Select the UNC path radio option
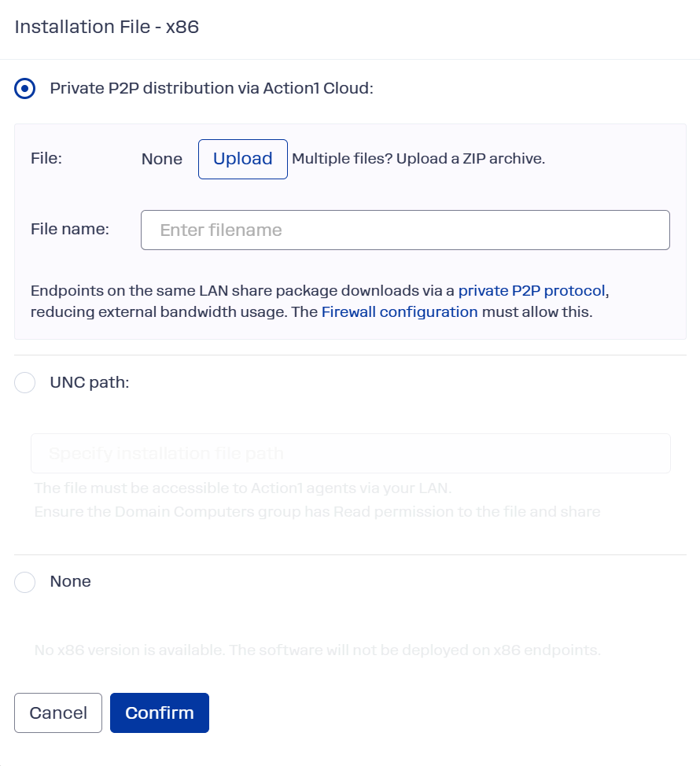This screenshot has width=700, height=766. (24, 382)
